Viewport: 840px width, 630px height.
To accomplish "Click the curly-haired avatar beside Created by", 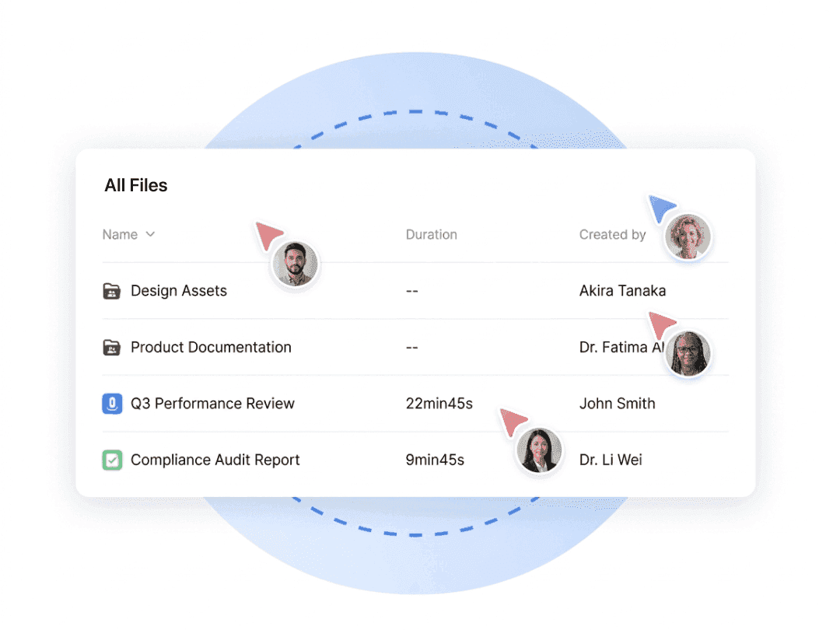I will pyautogui.click(x=688, y=236).
